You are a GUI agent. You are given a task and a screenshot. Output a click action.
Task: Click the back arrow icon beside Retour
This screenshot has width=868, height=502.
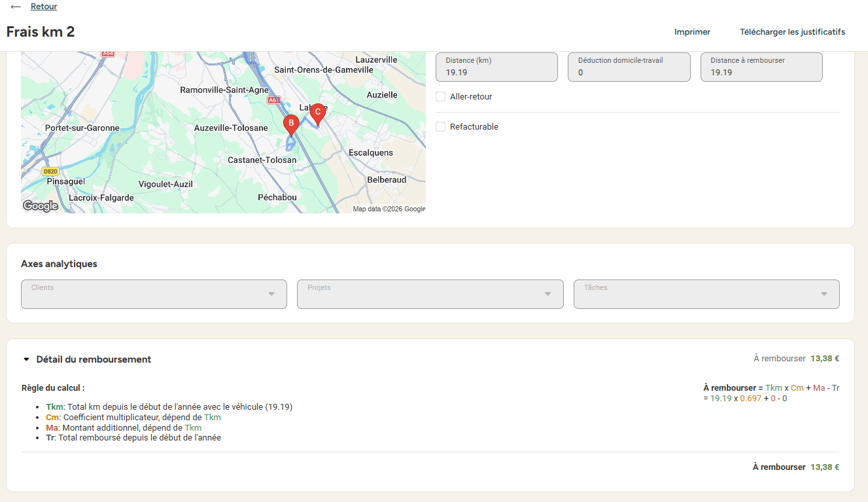tap(16, 7)
